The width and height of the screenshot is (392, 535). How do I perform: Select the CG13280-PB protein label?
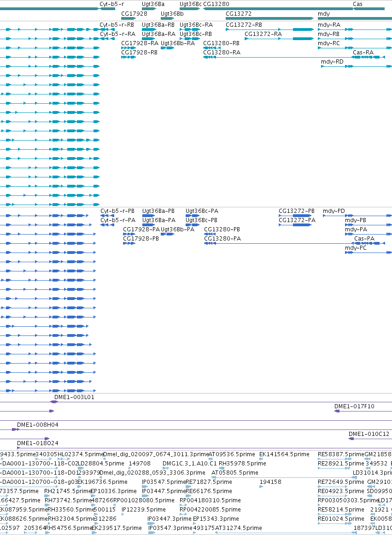(222, 229)
